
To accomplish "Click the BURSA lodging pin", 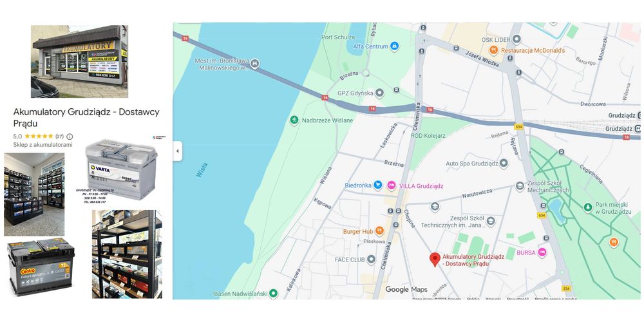I will coord(542,252).
